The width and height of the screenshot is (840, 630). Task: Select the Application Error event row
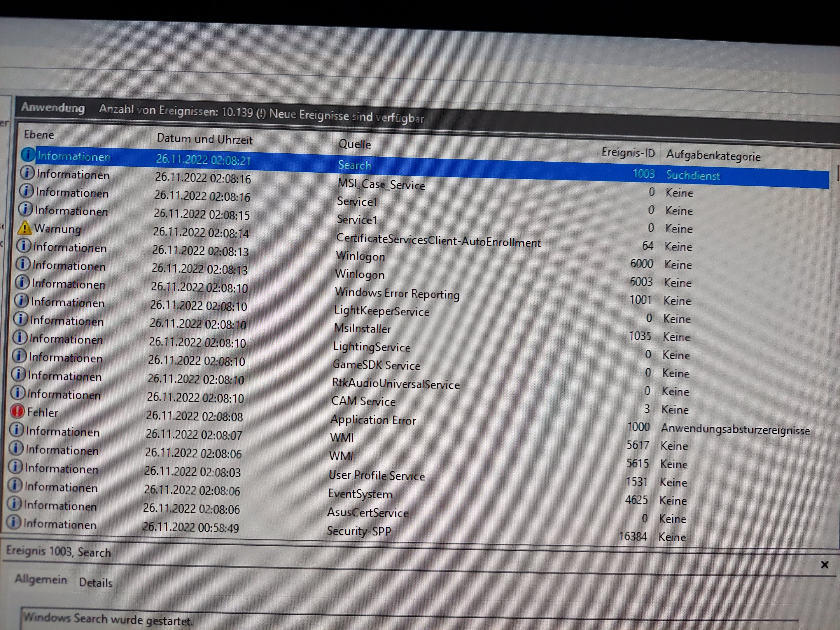373,420
